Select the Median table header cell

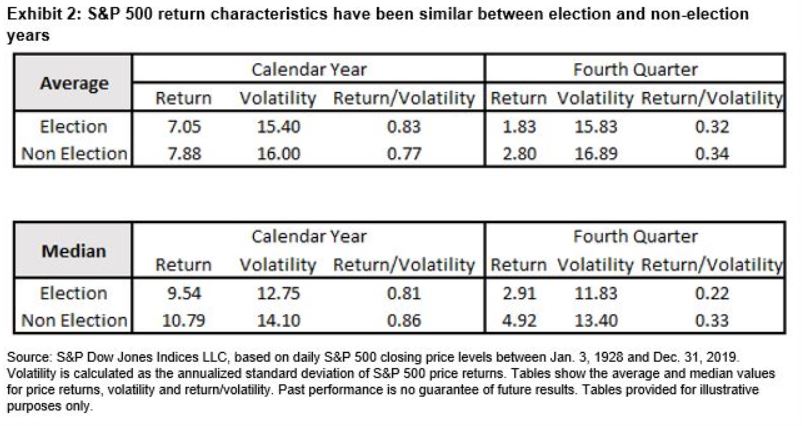click(x=73, y=250)
